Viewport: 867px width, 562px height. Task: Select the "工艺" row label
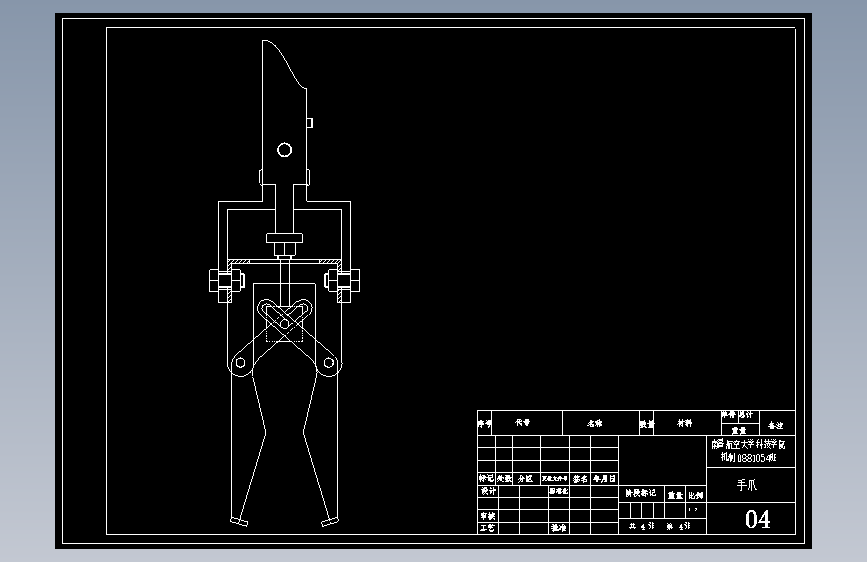pyautogui.click(x=488, y=528)
